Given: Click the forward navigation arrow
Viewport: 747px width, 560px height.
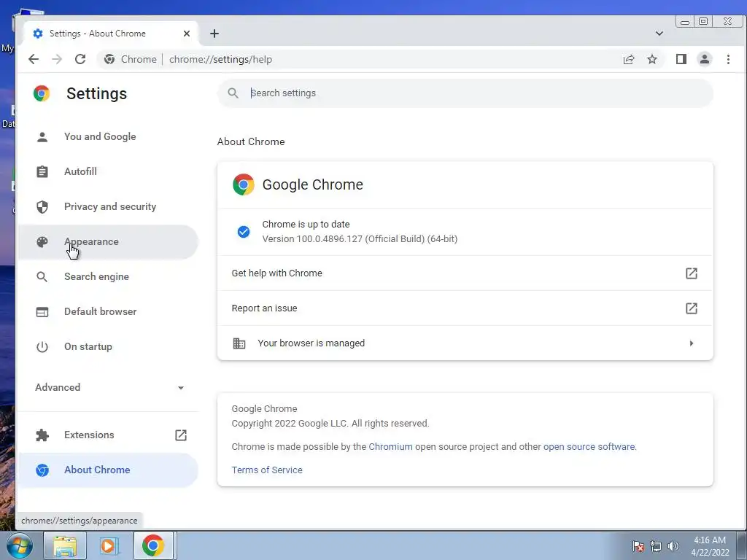Looking at the screenshot, I should coord(57,59).
